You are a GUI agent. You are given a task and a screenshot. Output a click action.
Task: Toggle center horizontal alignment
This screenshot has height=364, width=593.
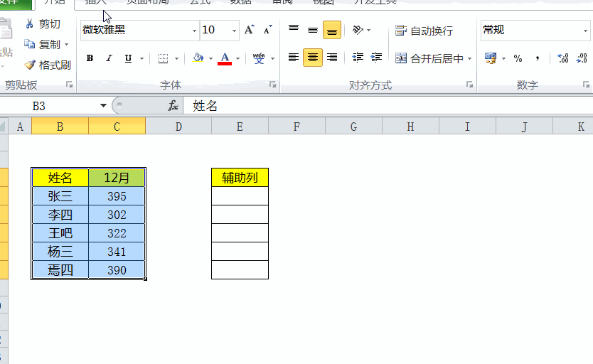coord(313,58)
